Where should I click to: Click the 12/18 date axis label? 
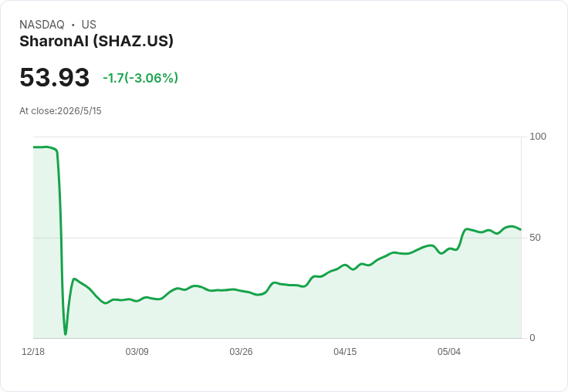pos(33,351)
